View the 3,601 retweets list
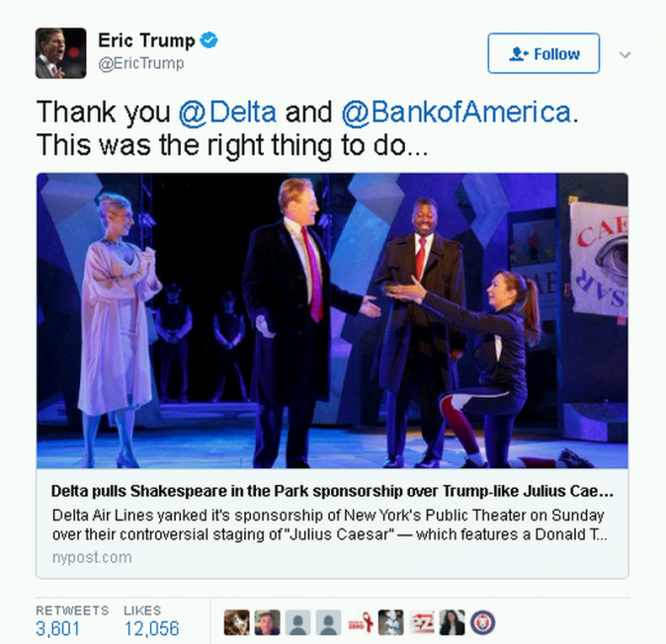Image resolution: width=666 pixels, height=644 pixels. (57, 628)
